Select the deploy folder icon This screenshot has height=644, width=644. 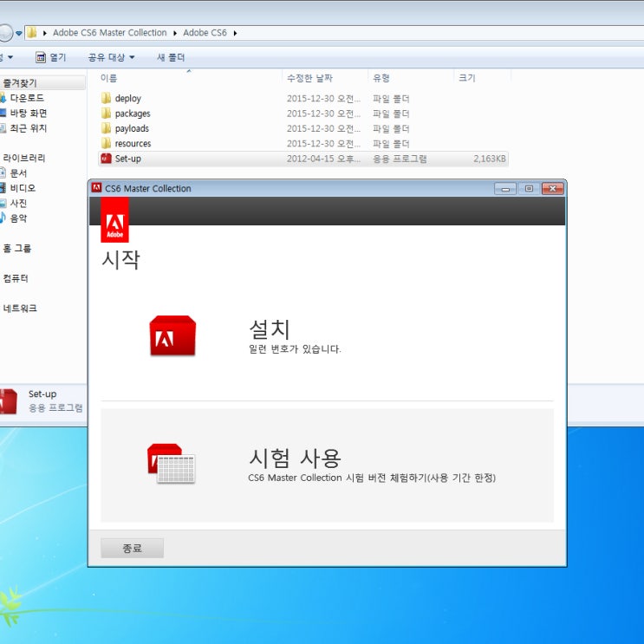click(x=106, y=98)
